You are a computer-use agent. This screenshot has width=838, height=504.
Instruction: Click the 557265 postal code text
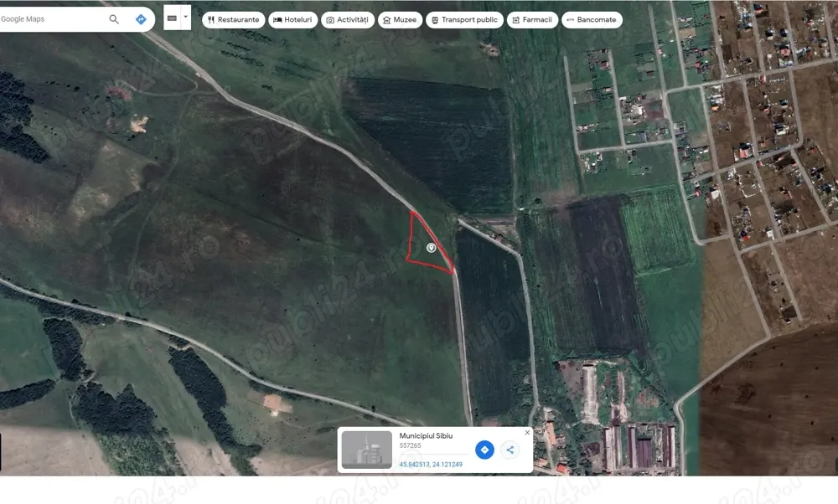click(x=410, y=445)
